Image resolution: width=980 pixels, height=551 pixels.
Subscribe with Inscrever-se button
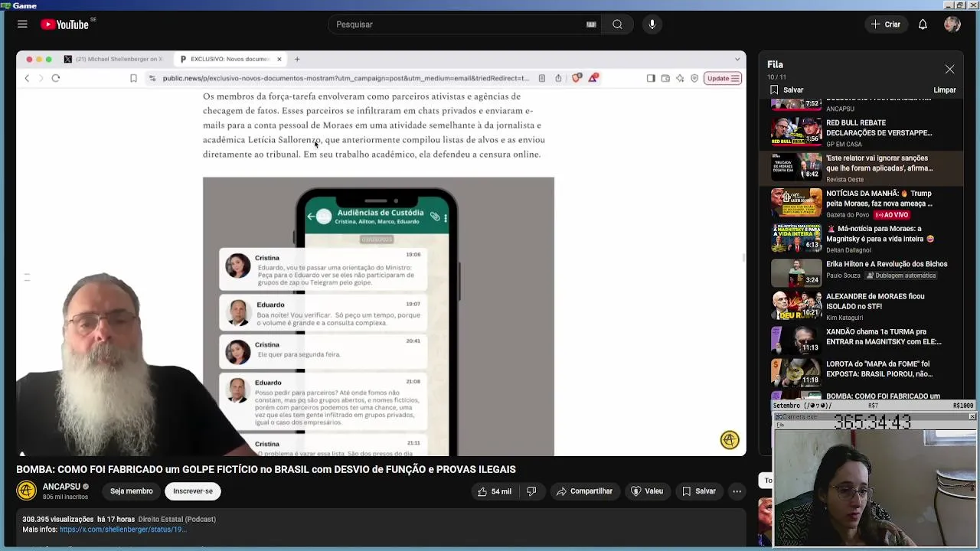(x=193, y=491)
